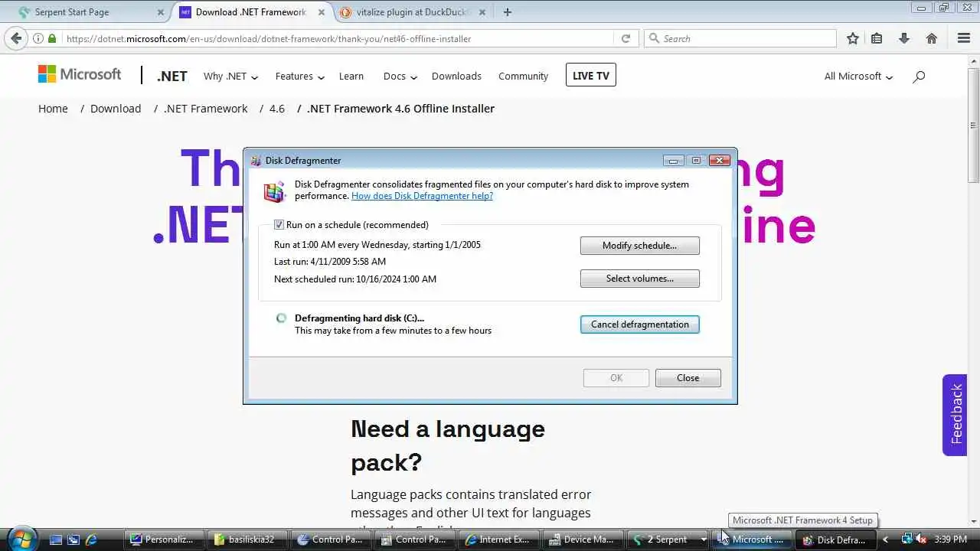Expand the All Microsoft dropdown
The height and width of the screenshot is (551, 980).
coord(858,77)
